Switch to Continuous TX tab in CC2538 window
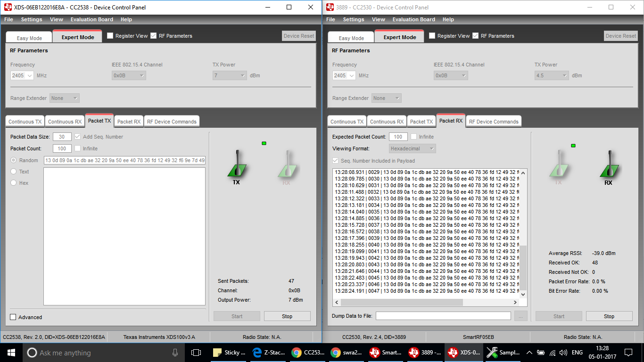 click(x=25, y=122)
